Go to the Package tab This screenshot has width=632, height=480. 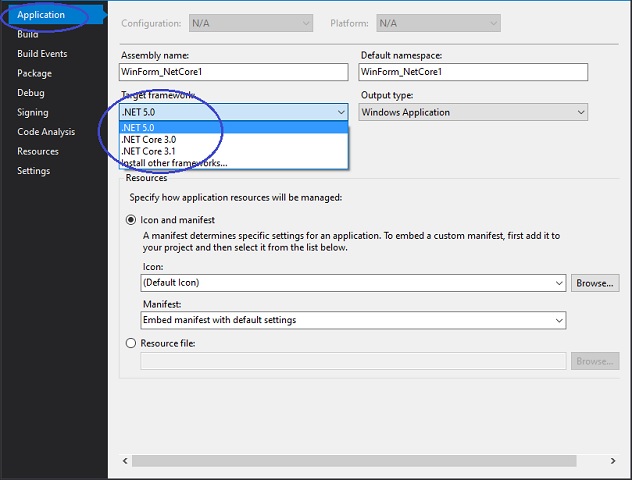pyautogui.click(x=34, y=73)
